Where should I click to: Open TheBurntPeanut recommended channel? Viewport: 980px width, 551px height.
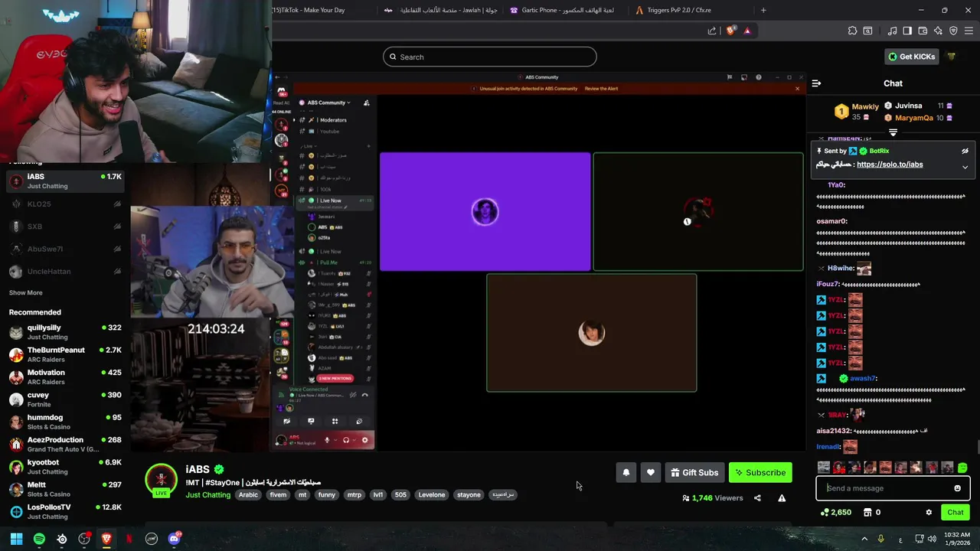tap(65, 354)
